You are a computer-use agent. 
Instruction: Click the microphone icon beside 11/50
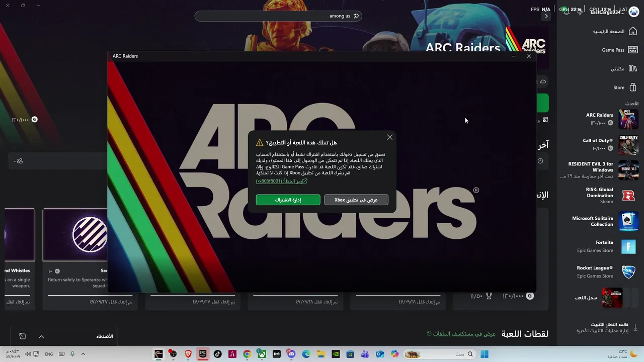[489, 296]
